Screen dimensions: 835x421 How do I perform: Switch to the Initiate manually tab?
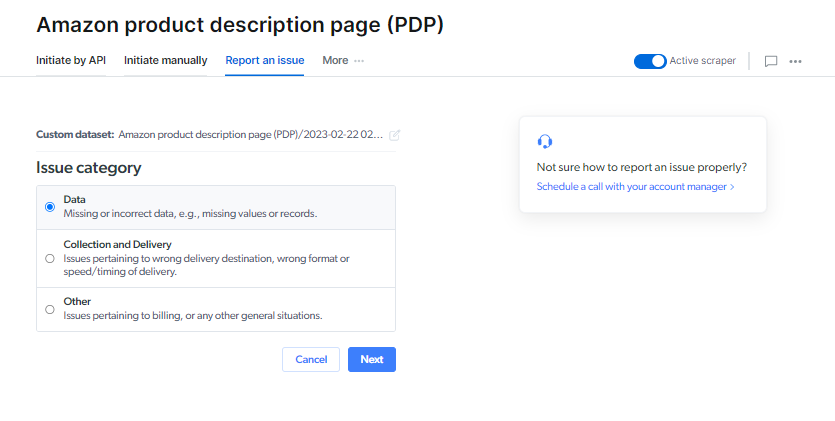(166, 61)
